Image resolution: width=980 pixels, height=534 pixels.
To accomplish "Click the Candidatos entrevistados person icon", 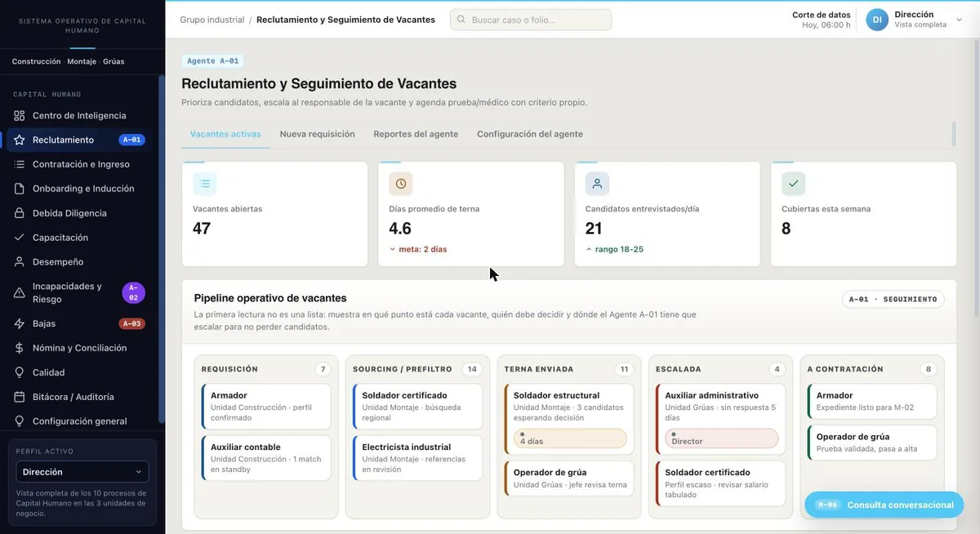I will pos(597,184).
